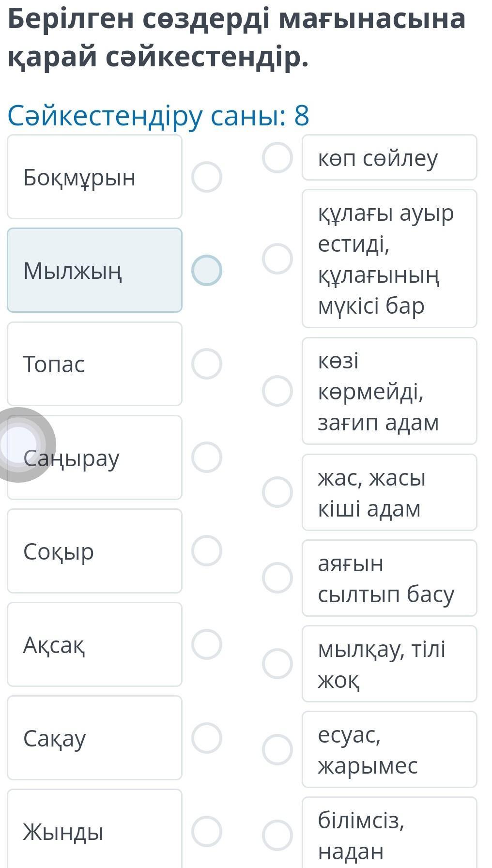Select the radio circle next to Жынды
This screenshot has height=868, width=492.
pyautogui.click(x=207, y=831)
